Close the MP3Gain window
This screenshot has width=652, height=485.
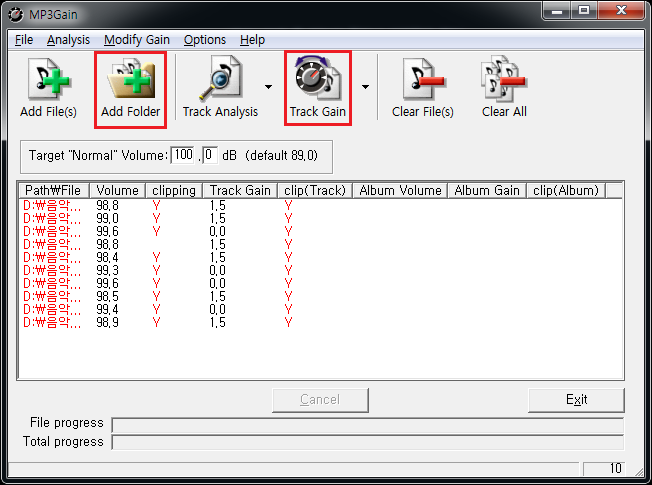pyautogui.click(x=621, y=10)
